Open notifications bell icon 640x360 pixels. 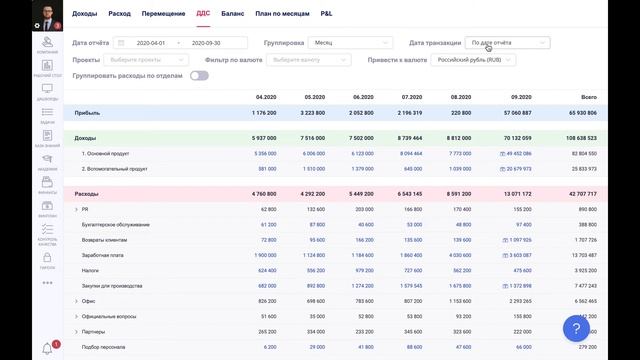(x=47, y=349)
